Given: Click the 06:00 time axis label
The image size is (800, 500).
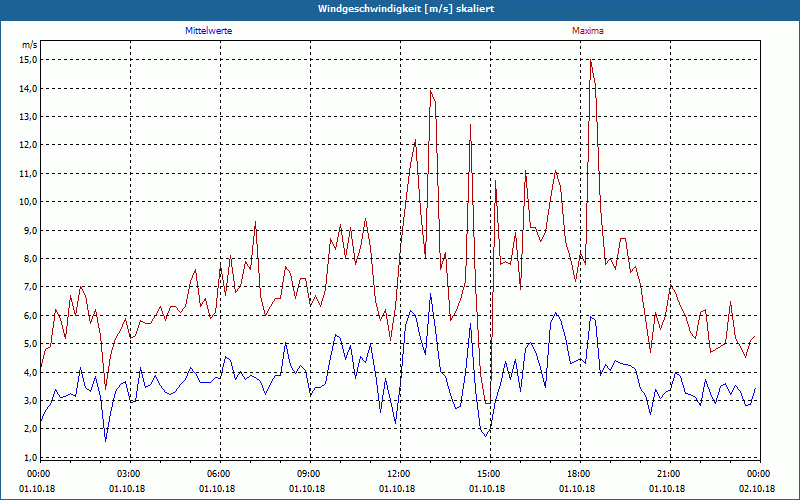Looking at the screenshot, I should click(220, 474).
